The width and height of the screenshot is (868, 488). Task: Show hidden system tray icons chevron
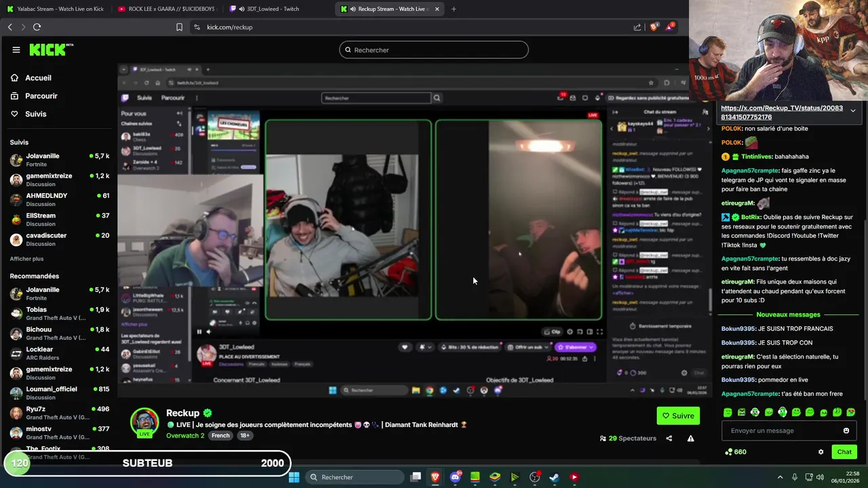coord(780,477)
